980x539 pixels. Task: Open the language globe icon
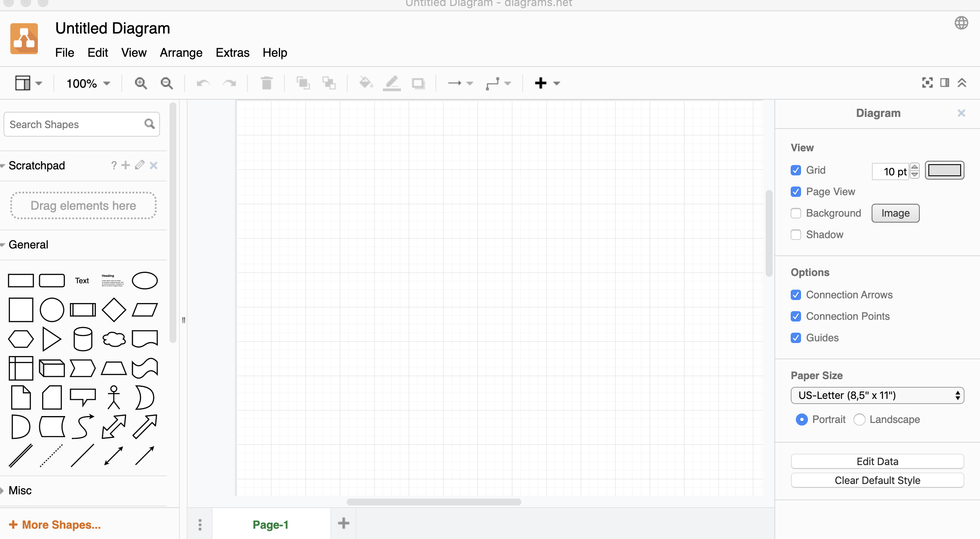click(961, 23)
